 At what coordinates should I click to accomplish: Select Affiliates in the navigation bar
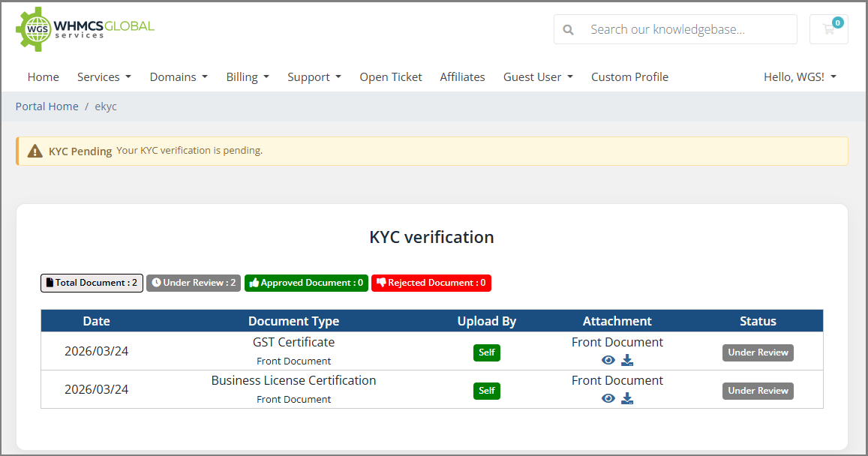click(462, 77)
